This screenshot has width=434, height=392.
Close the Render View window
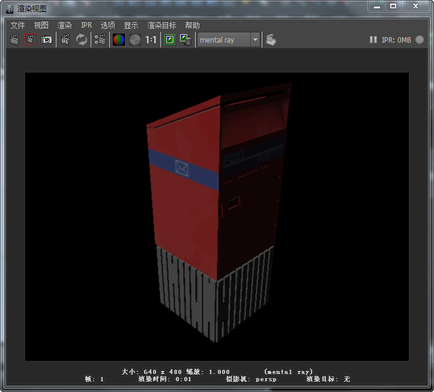coord(415,6)
